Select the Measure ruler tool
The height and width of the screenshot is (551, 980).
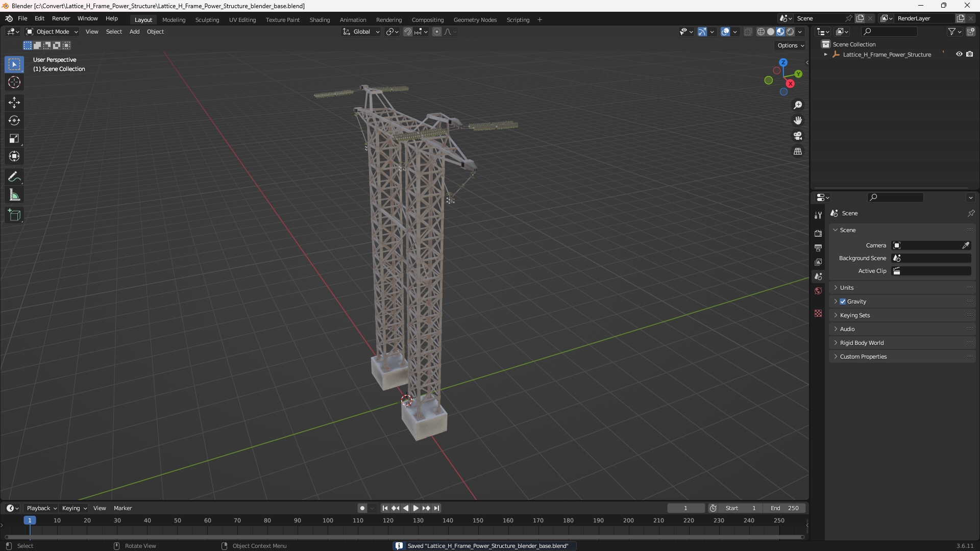coord(14,195)
